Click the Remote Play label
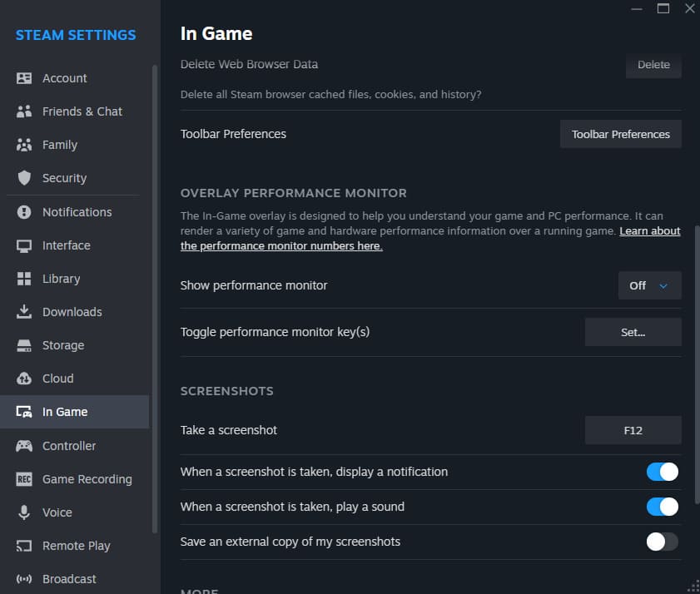This screenshot has width=700, height=594. click(76, 546)
